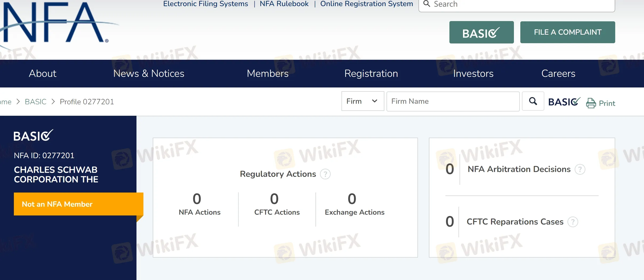The width and height of the screenshot is (644, 280).
Task: Click the CFTC Reparations Cases label
Action: (x=515, y=222)
